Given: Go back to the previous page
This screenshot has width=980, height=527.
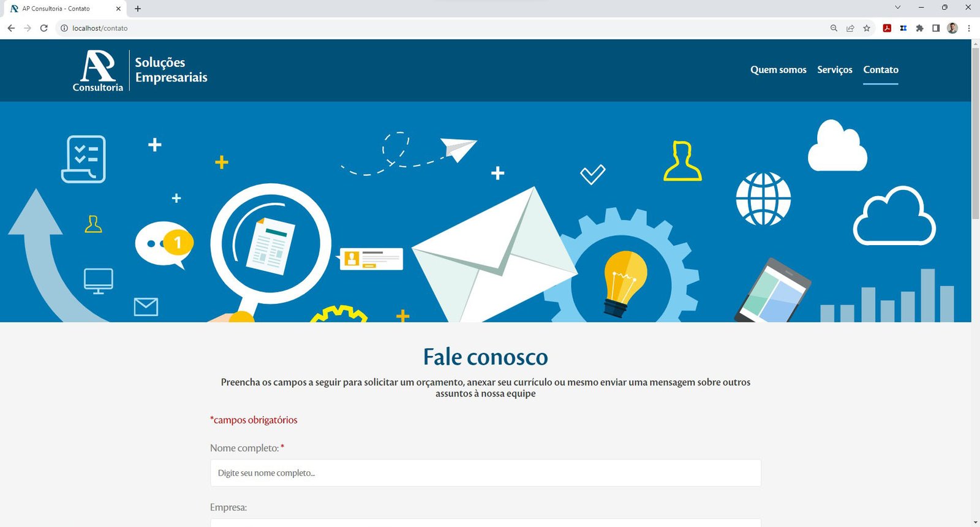Looking at the screenshot, I should coord(11,28).
